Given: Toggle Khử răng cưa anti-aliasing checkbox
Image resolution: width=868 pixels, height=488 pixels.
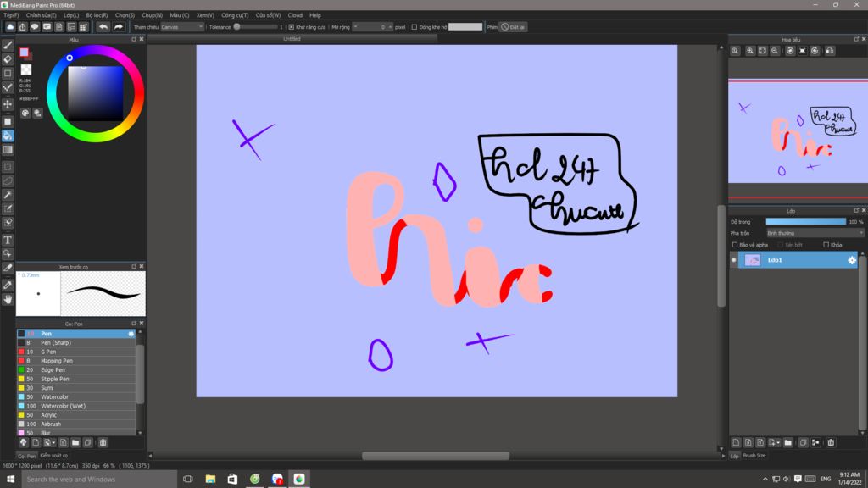Looking at the screenshot, I should coord(292,26).
